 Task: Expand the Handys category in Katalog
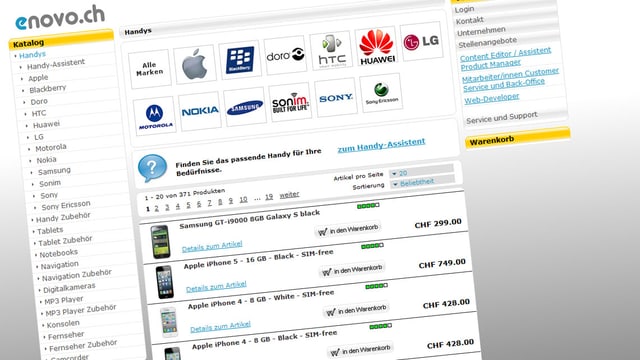pos(32,55)
